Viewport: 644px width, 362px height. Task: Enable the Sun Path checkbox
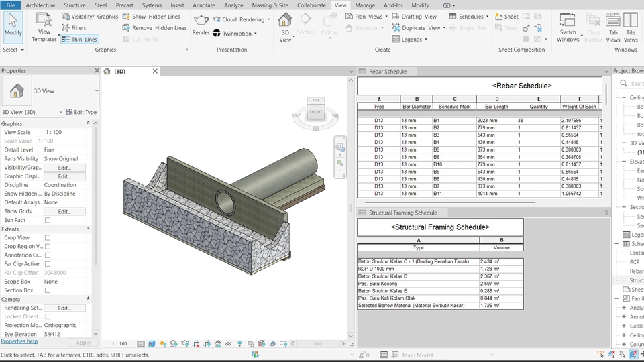pyautogui.click(x=48, y=220)
